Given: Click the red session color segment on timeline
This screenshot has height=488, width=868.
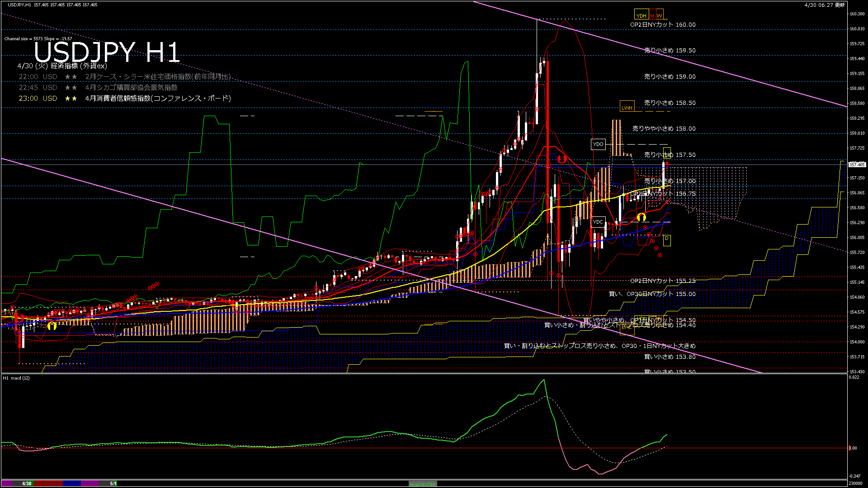Looking at the screenshot, I should (48, 483).
